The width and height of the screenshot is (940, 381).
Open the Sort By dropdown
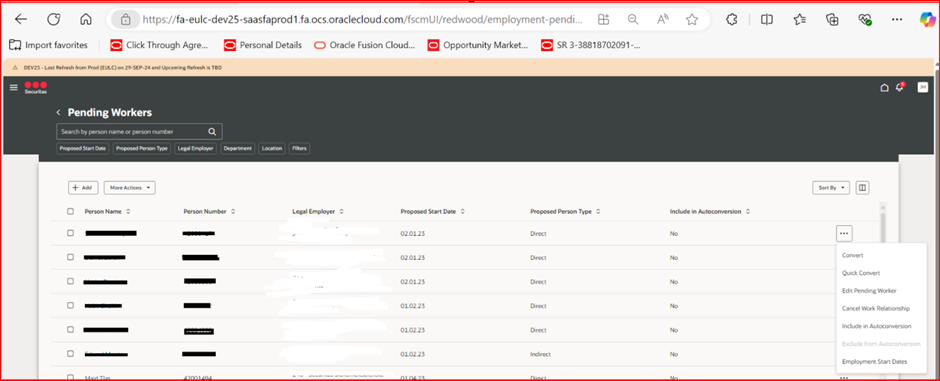(x=831, y=188)
